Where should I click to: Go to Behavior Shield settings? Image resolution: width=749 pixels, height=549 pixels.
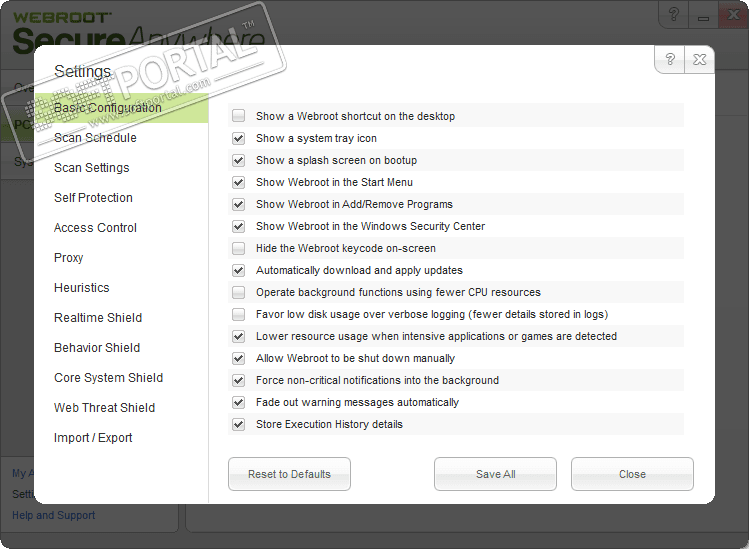(97, 347)
